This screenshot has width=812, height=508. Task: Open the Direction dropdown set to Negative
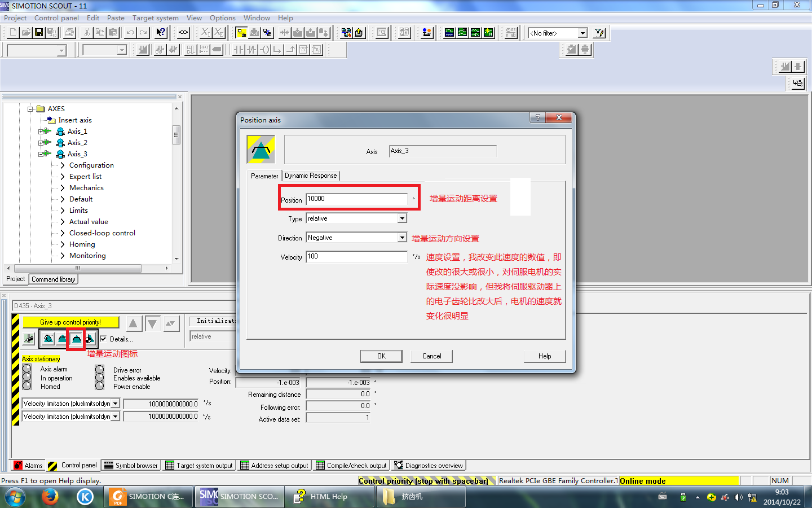pos(402,238)
